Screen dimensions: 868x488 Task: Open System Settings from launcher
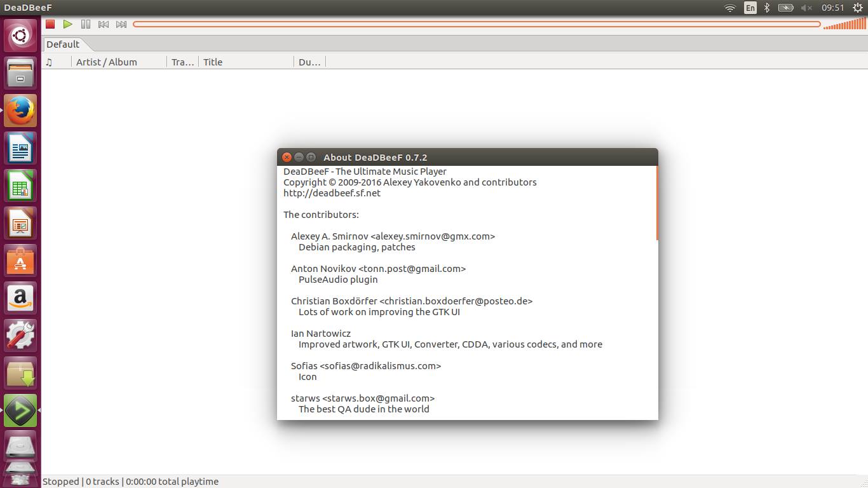20,335
